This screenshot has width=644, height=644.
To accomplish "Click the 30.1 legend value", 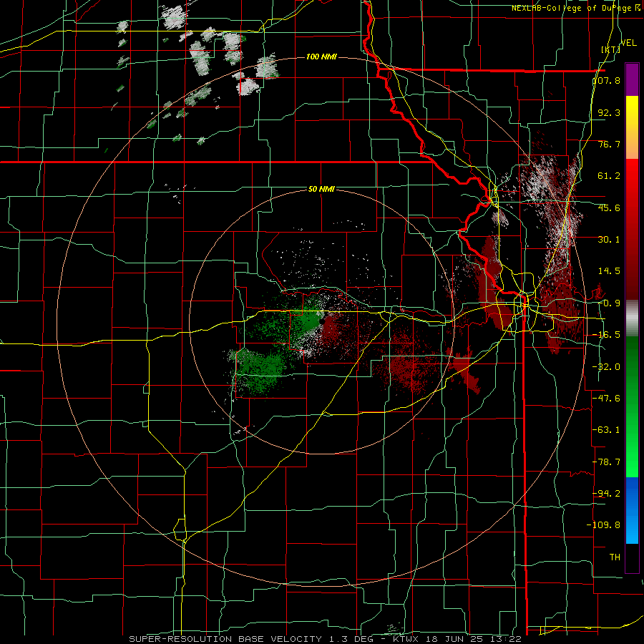I will pos(609,240).
